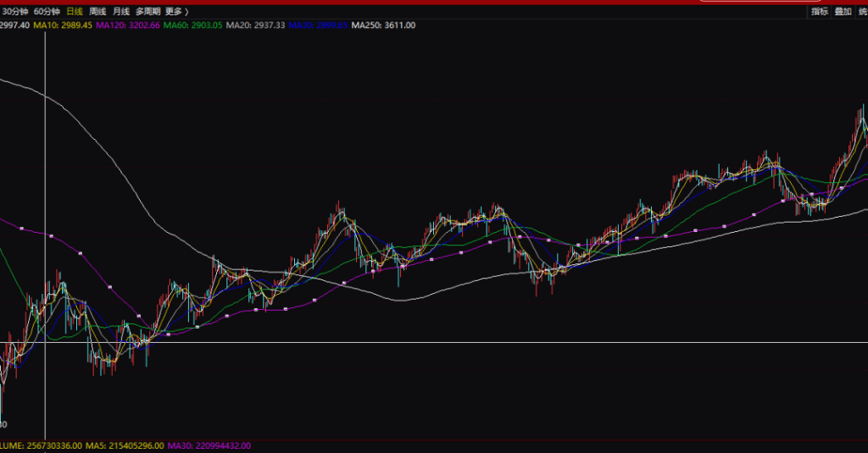The image size is (868, 453).
Task: Click the MA120 indicator label
Action: [x=127, y=26]
